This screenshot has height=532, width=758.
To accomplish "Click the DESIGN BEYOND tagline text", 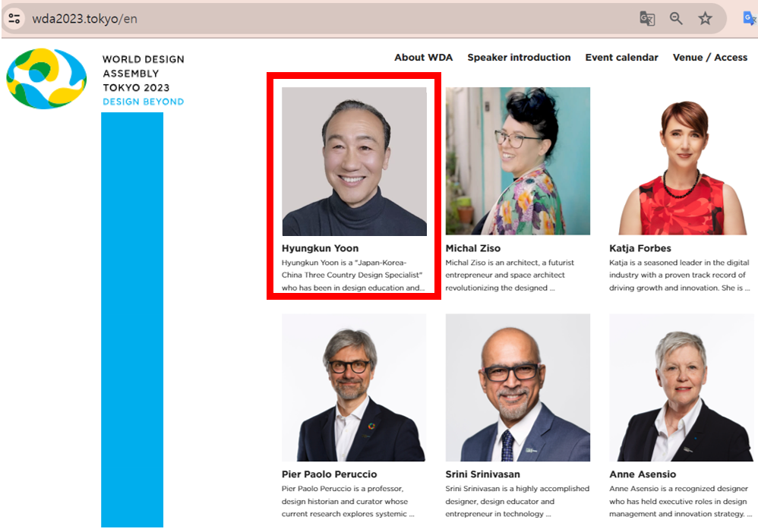I will pos(143,102).
